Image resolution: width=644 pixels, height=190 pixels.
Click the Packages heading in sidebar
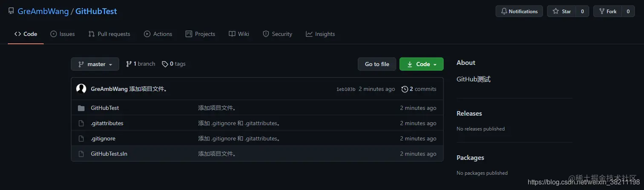coord(470,158)
